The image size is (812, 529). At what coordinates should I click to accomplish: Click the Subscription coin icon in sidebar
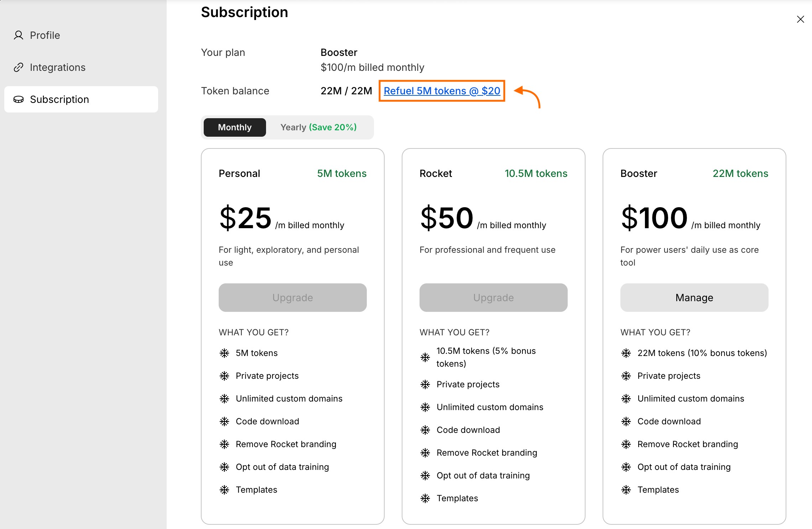(x=18, y=100)
